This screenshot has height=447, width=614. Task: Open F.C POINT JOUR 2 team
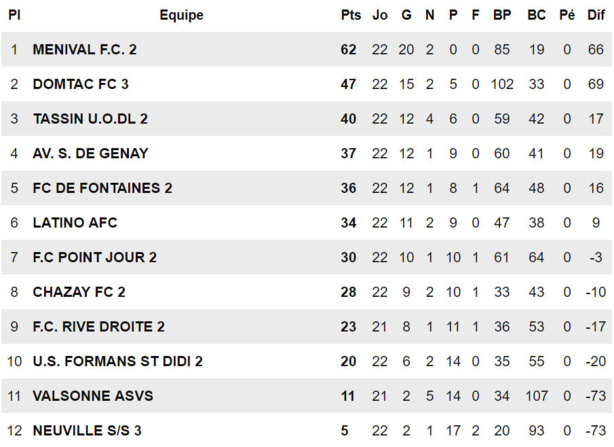95,258
